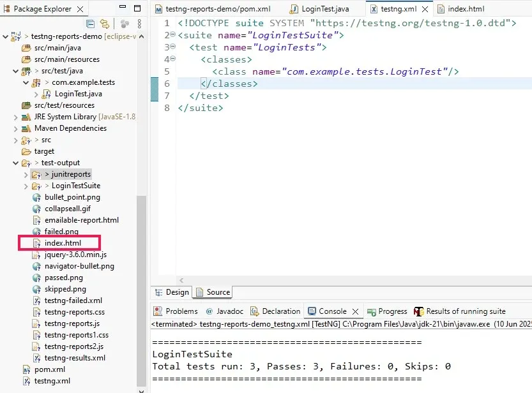Select src/main/resources folder icon
The height and width of the screenshot is (393, 532).
point(26,59)
